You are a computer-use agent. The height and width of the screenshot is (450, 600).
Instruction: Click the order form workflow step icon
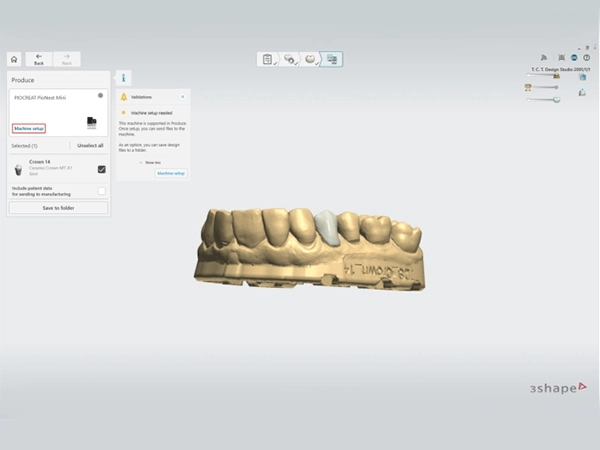point(267,59)
